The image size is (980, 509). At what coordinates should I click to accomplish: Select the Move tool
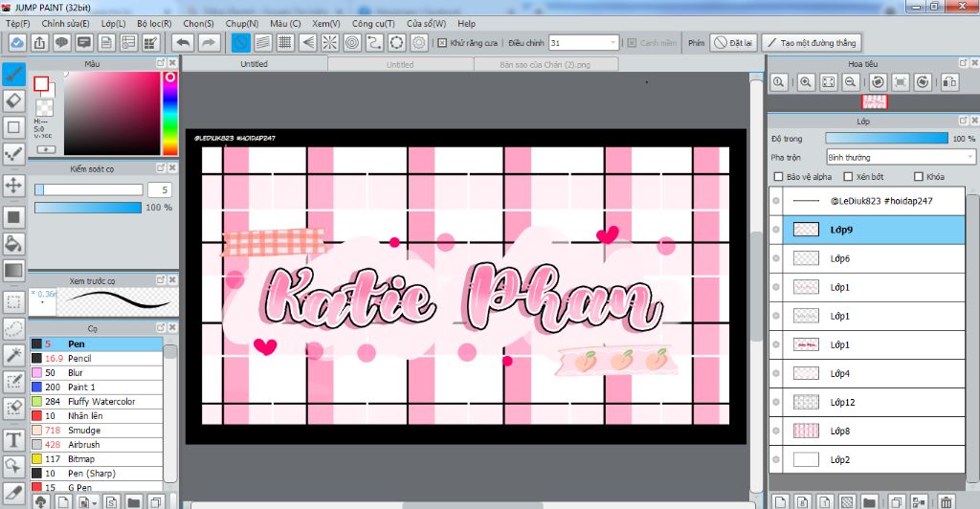tap(13, 186)
